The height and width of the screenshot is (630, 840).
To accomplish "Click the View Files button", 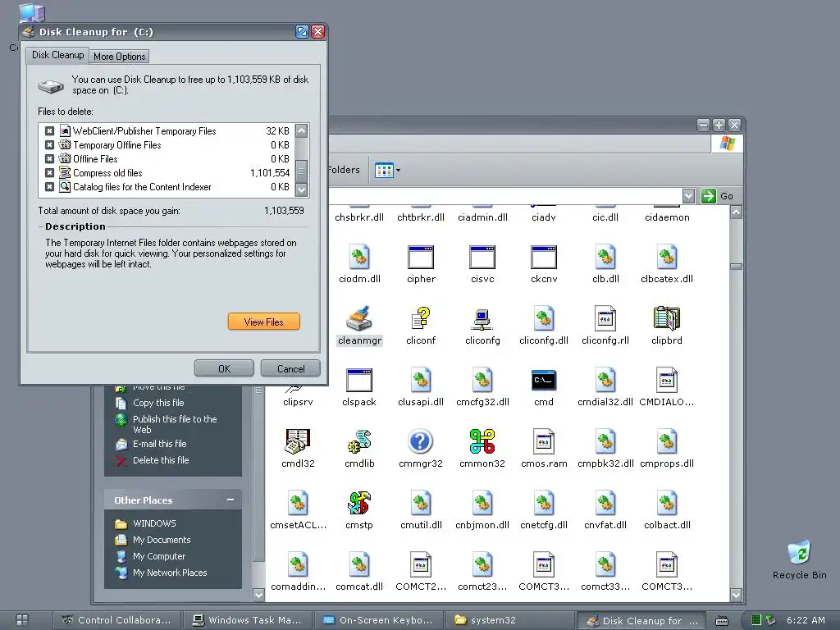I will 263,322.
